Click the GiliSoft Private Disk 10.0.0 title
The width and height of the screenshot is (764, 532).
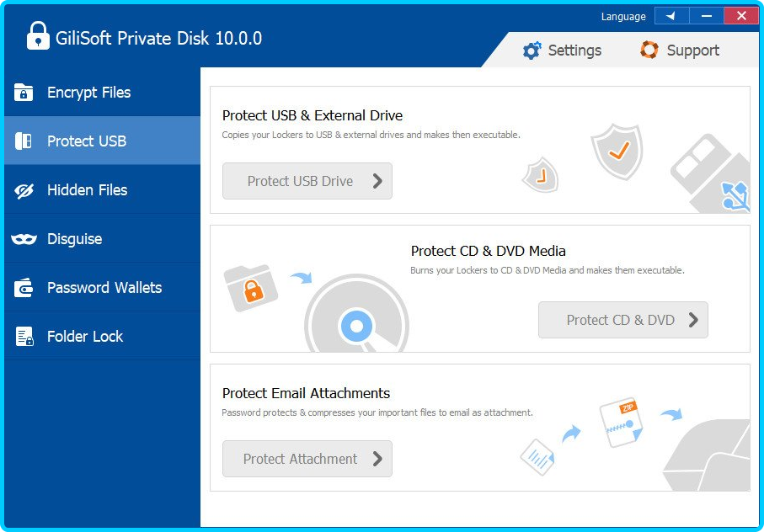[x=159, y=38]
